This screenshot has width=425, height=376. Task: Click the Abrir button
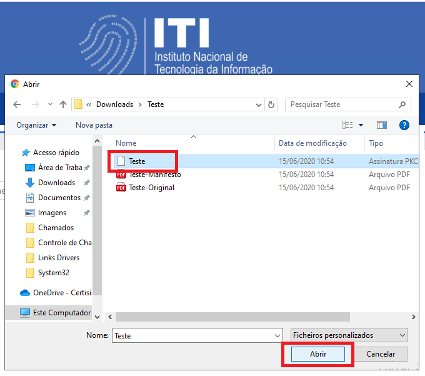pos(318,354)
